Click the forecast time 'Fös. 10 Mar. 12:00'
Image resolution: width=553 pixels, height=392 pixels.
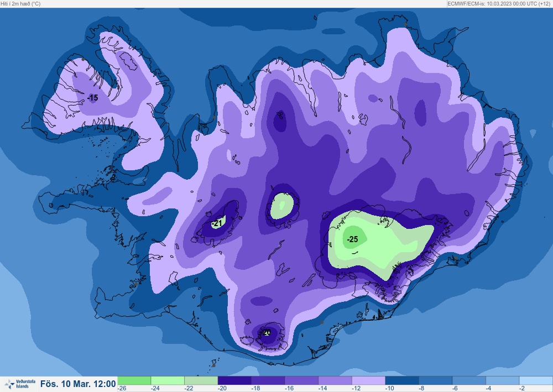click(x=78, y=384)
